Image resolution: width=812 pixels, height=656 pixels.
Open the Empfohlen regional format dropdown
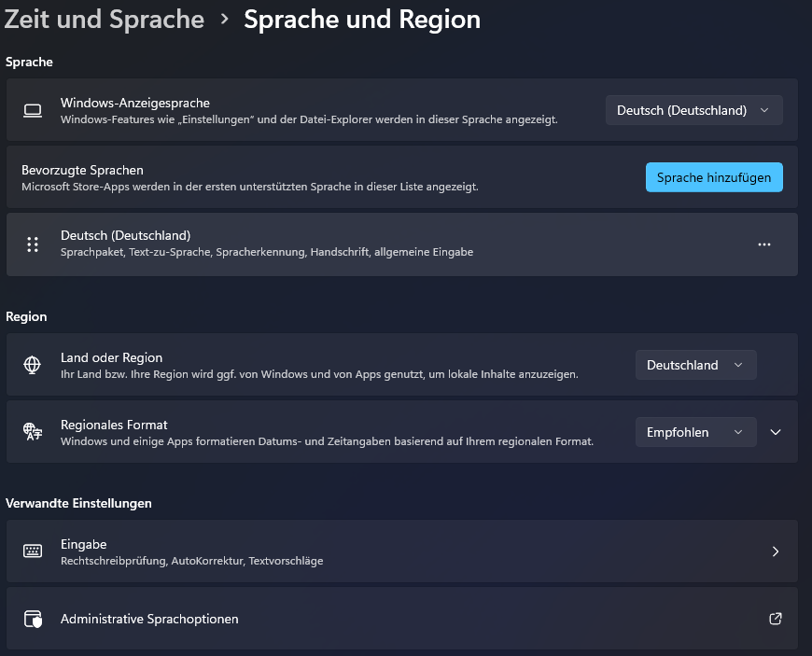(695, 432)
